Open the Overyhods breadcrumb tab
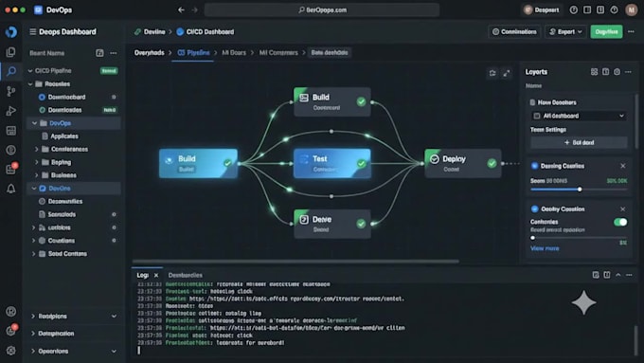The image size is (644, 363). pyautogui.click(x=149, y=53)
